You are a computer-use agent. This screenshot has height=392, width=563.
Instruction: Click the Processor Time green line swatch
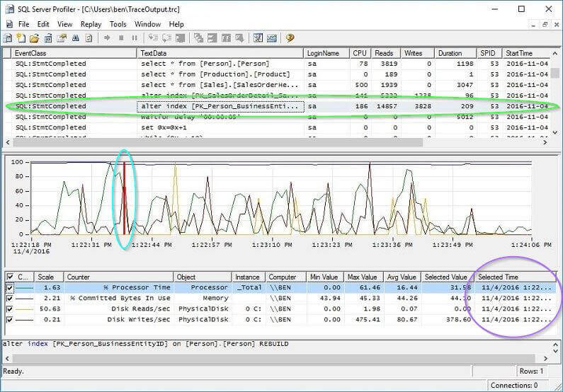point(24,288)
